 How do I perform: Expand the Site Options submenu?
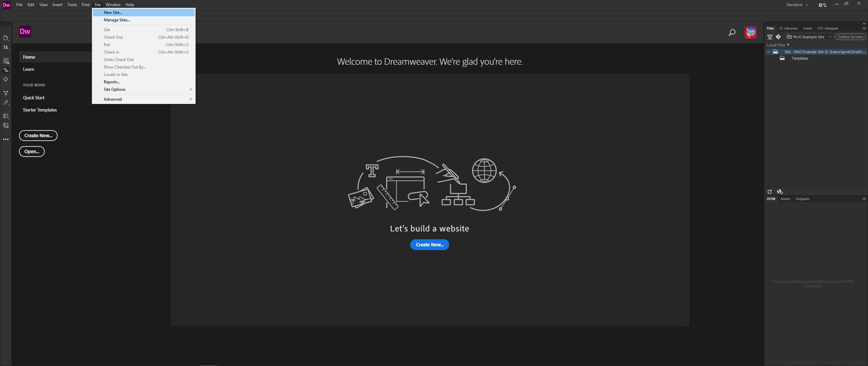[x=114, y=89]
